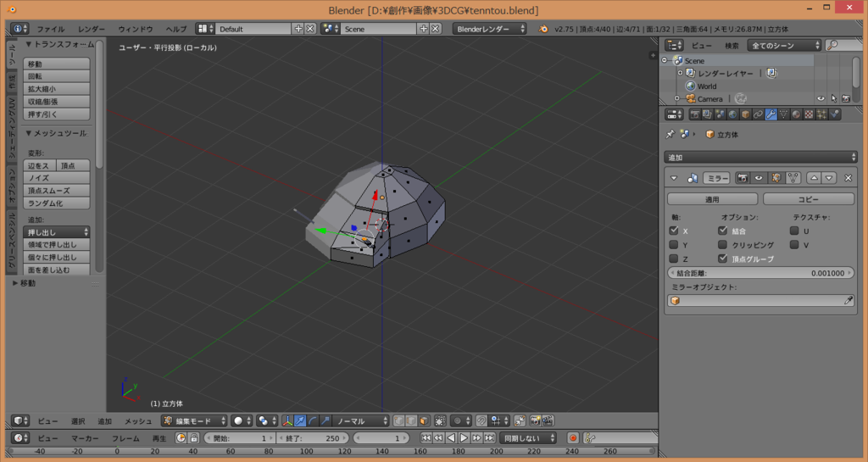This screenshot has width=868, height=462.
Task: Select the translate manipulator arrow icon
Action: point(300,421)
